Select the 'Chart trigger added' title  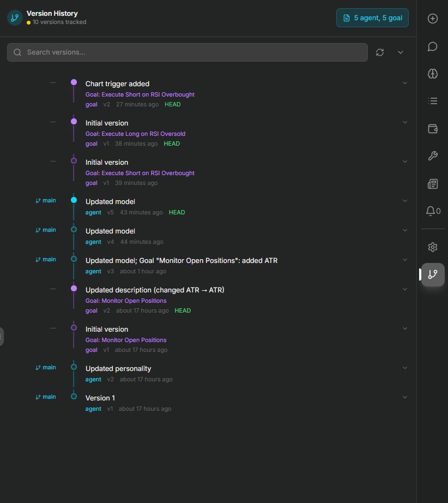(117, 83)
